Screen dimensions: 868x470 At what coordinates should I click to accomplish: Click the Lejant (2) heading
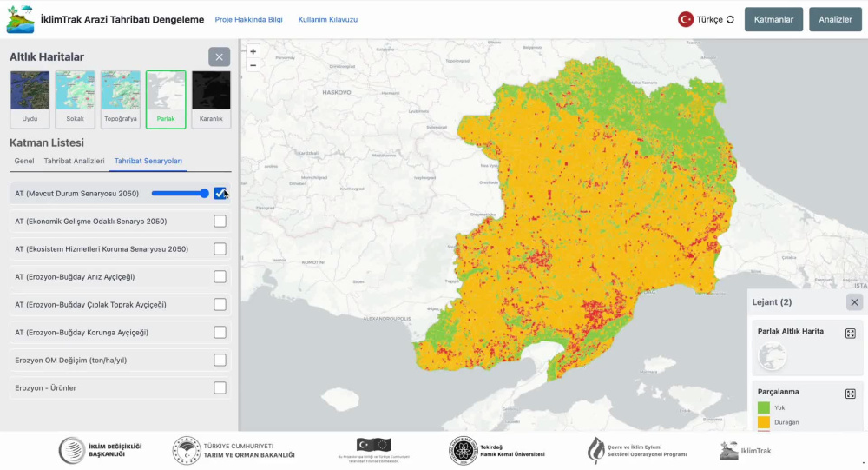pyautogui.click(x=772, y=302)
